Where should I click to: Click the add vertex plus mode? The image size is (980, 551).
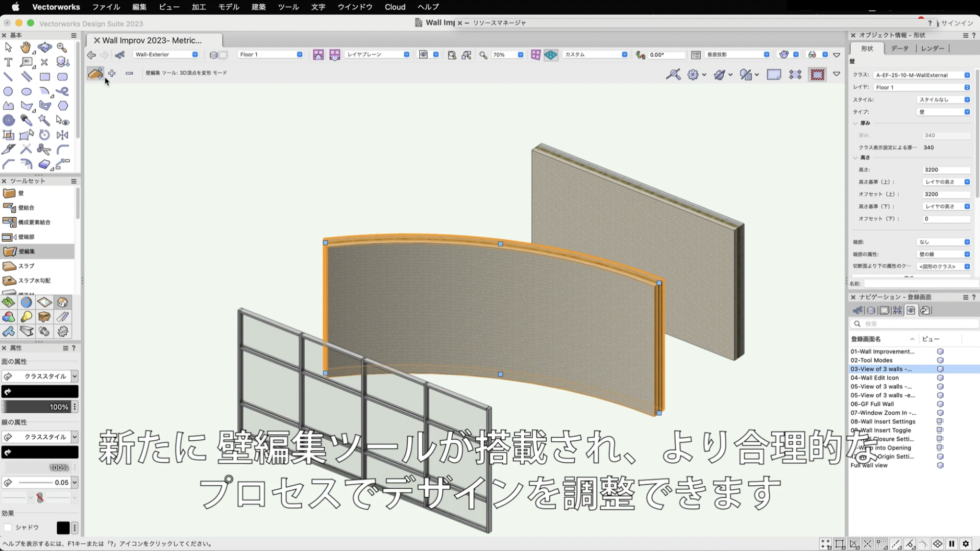[x=112, y=74]
